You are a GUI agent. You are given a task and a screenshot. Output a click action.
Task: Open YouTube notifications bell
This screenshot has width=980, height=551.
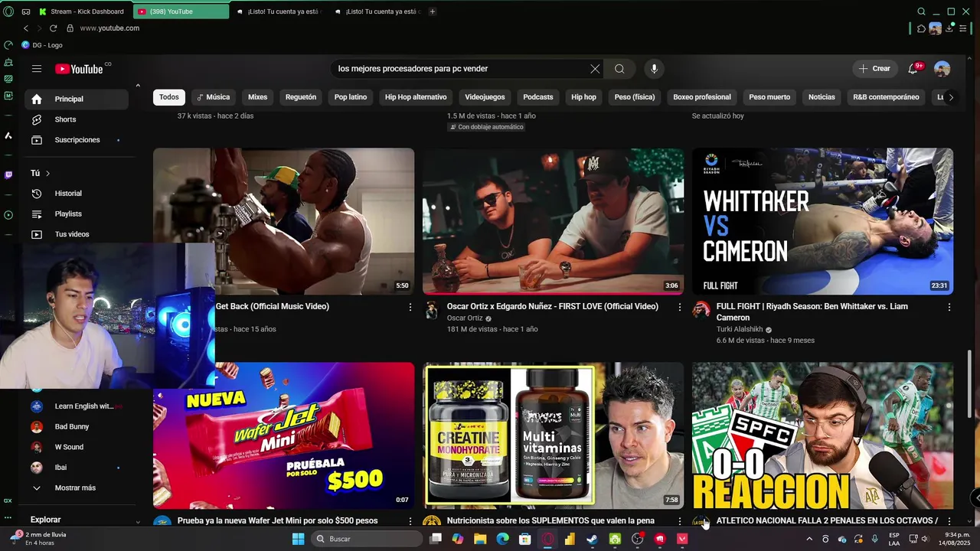coord(913,69)
